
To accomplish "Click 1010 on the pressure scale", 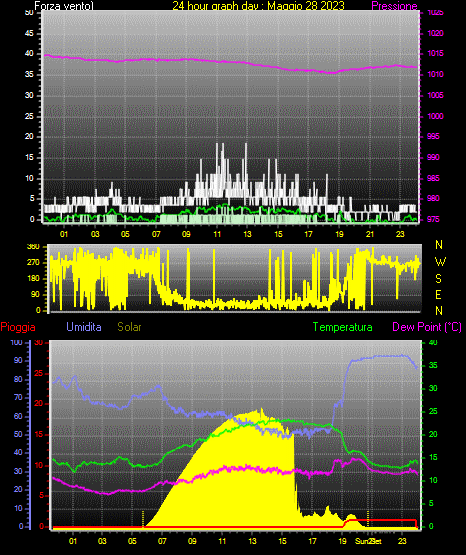I will click(435, 74).
